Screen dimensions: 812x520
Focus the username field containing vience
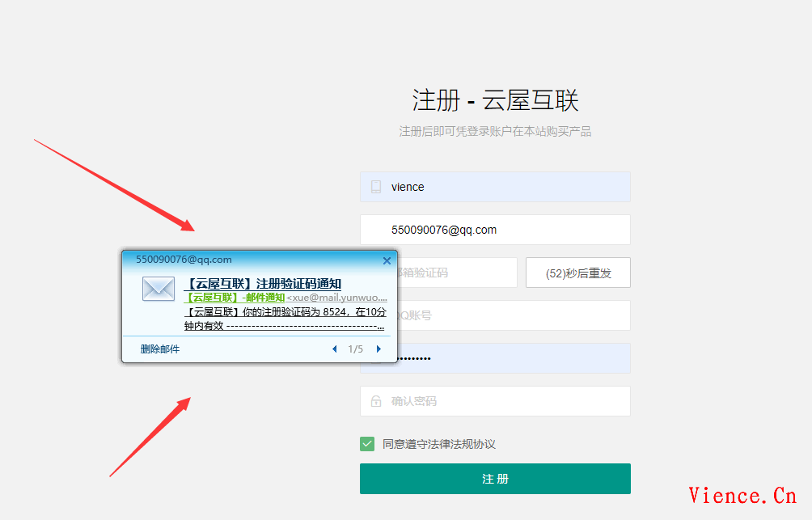point(501,187)
